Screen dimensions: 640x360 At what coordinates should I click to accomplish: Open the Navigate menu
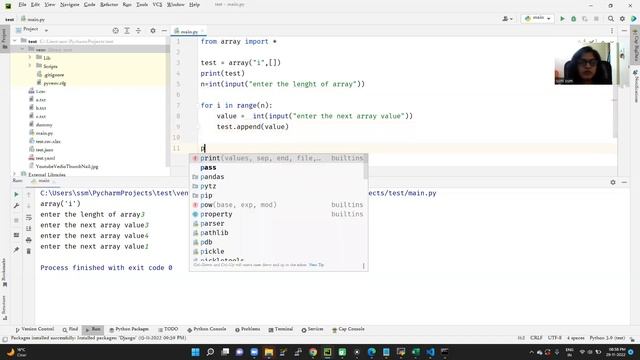click(x=70, y=4)
